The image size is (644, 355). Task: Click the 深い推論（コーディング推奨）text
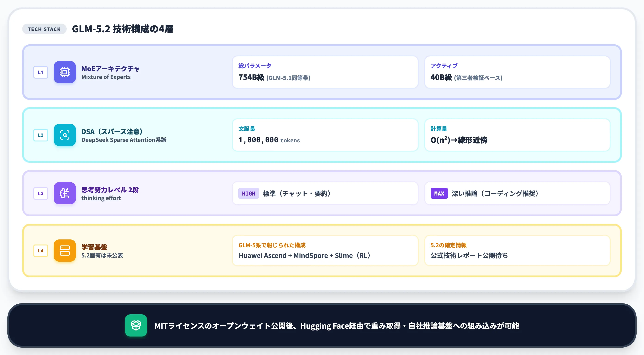(x=495, y=193)
